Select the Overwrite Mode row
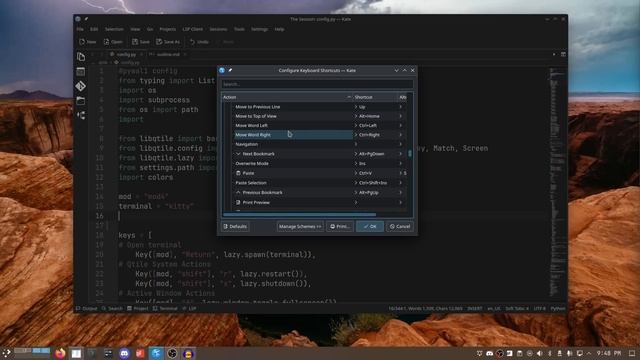640x360 pixels. (292, 163)
